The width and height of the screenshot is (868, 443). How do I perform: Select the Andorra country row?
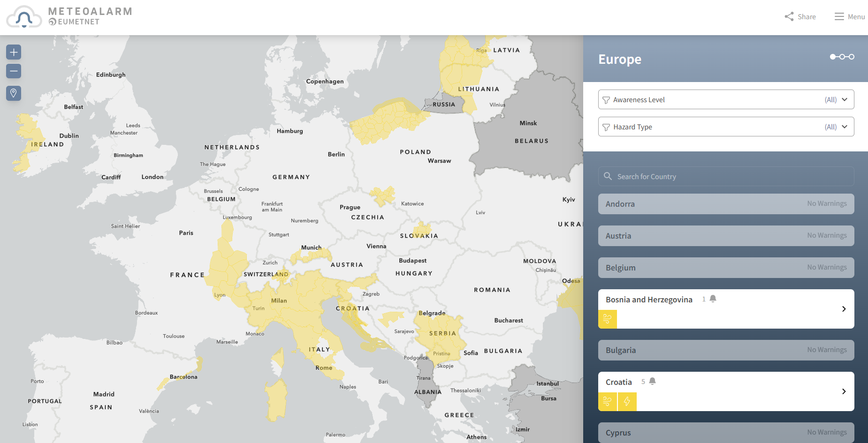[726, 204]
